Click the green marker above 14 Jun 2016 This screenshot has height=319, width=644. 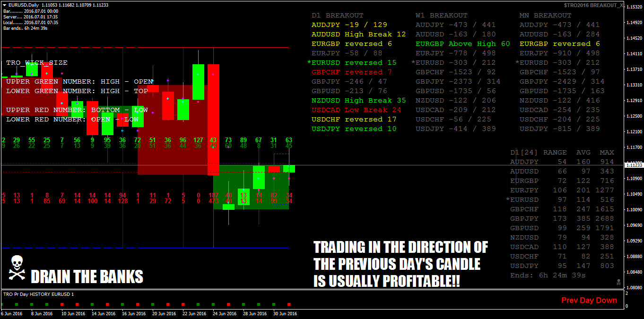coord(92,304)
